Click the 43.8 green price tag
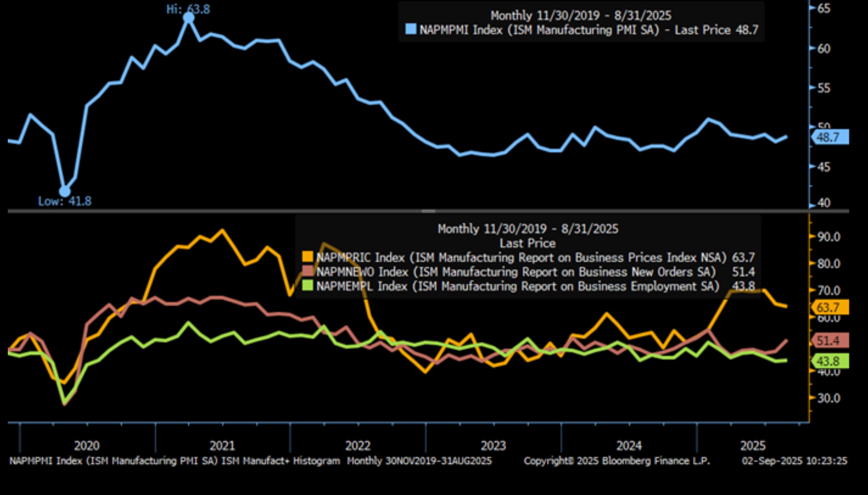This screenshot has width=868, height=495. 831,361
